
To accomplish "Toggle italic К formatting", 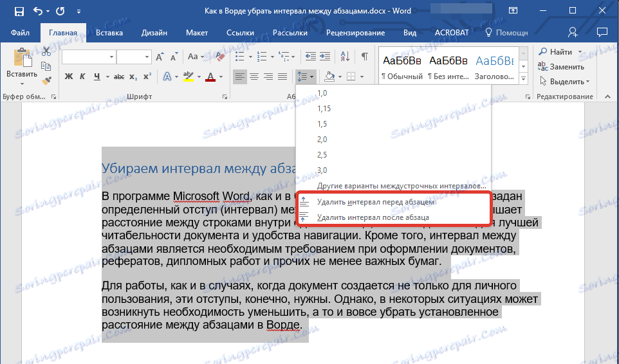I will pyautogui.click(x=83, y=77).
